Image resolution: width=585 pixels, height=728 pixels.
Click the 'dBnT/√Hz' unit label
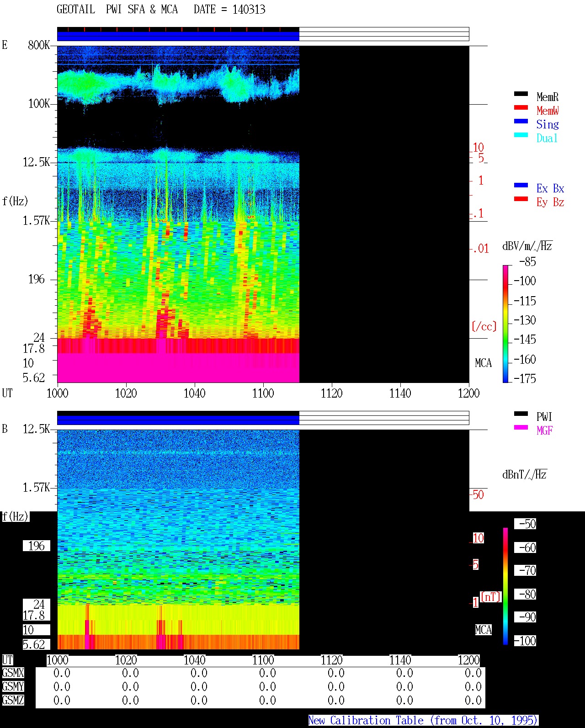(x=525, y=474)
